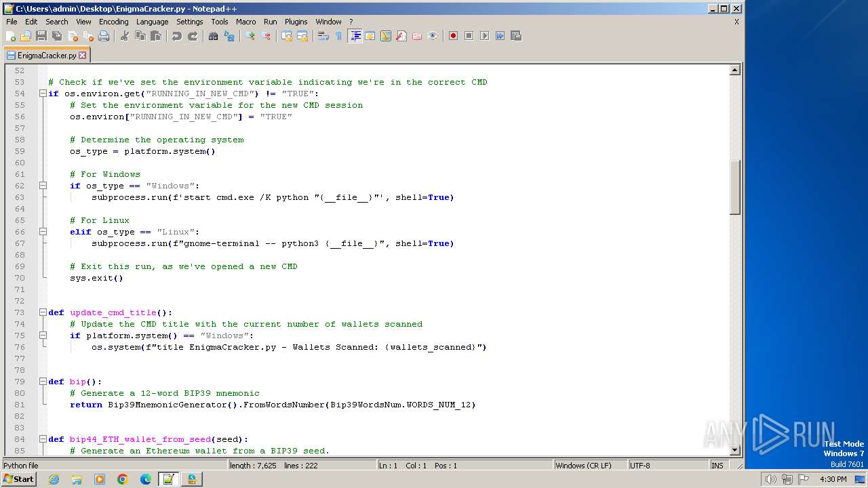Toggle the indent guide toolbar button
This screenshot has width=868, height=488.
pos(355,36)
